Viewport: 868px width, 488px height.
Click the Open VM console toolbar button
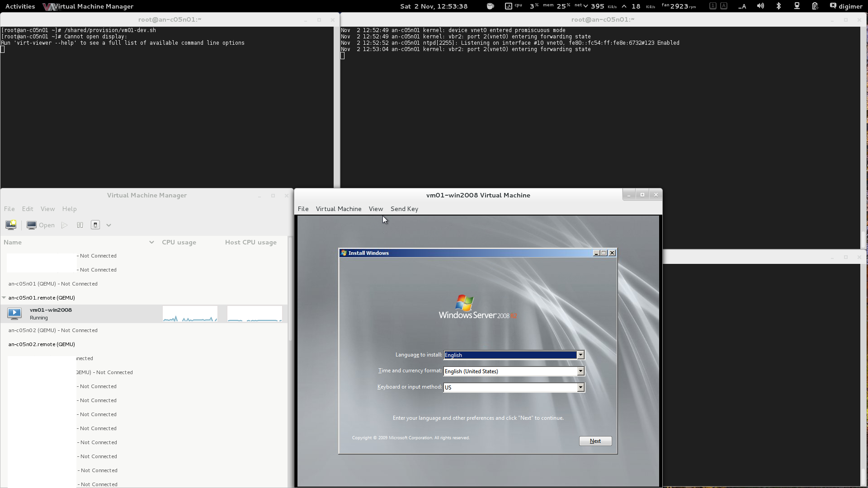click(41, 225)
